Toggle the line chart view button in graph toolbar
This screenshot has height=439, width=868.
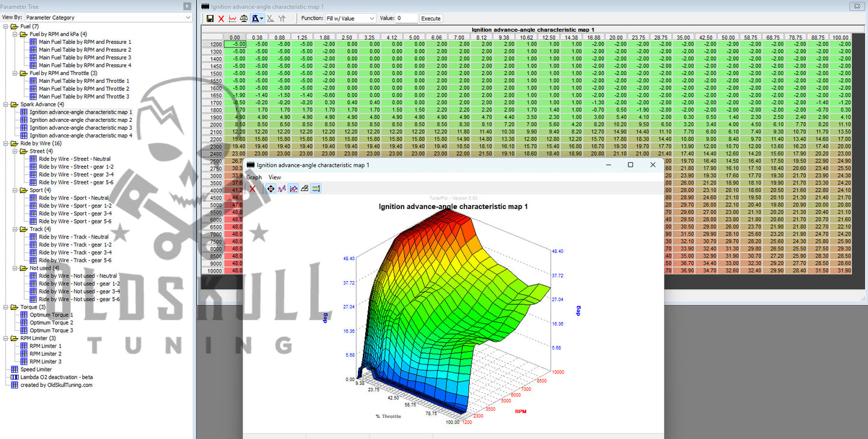pos(293,189)
